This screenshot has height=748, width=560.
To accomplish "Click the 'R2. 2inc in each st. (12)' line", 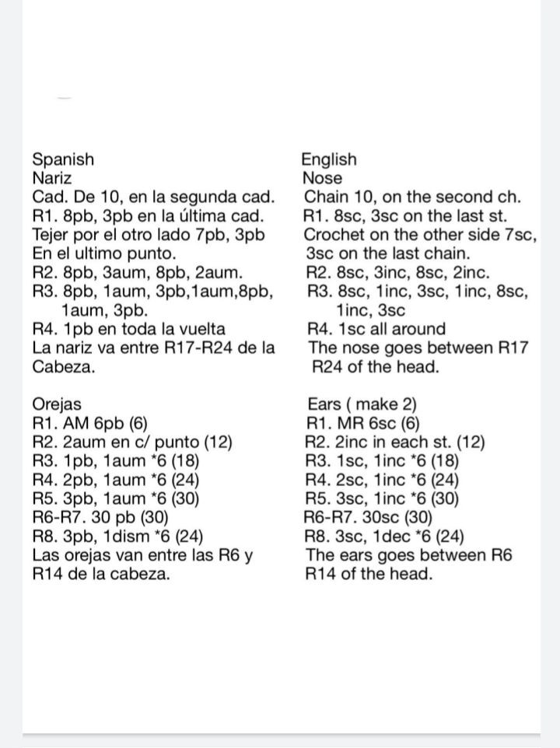I will (x=396, y=442).
